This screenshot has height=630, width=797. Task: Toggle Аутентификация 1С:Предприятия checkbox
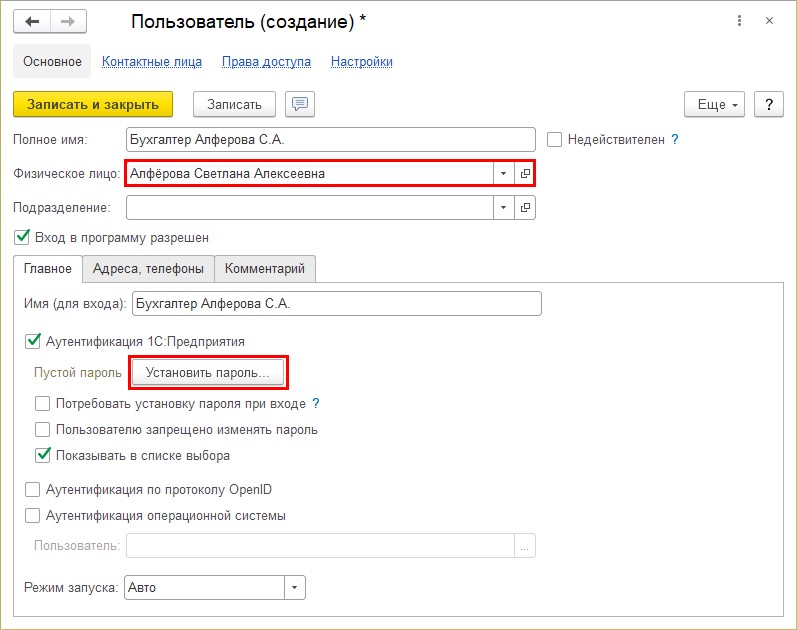[33, 341]
